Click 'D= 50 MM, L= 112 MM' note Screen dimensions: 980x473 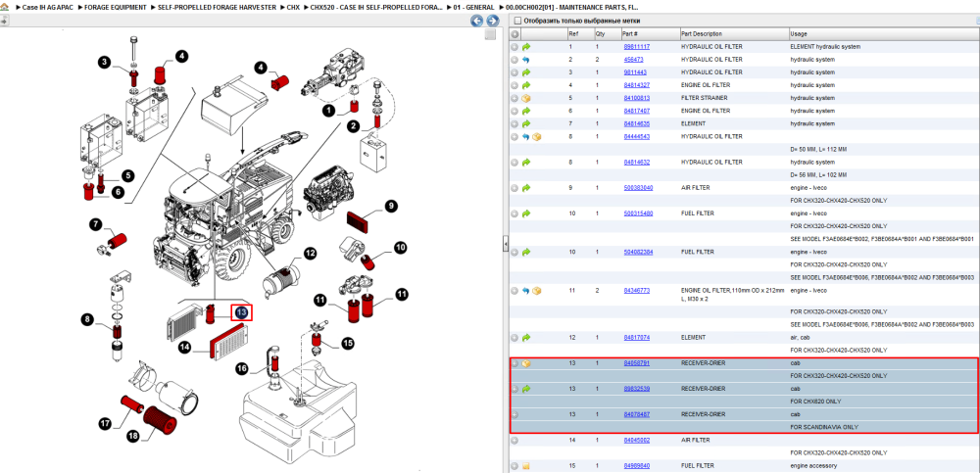click(817, 149)
